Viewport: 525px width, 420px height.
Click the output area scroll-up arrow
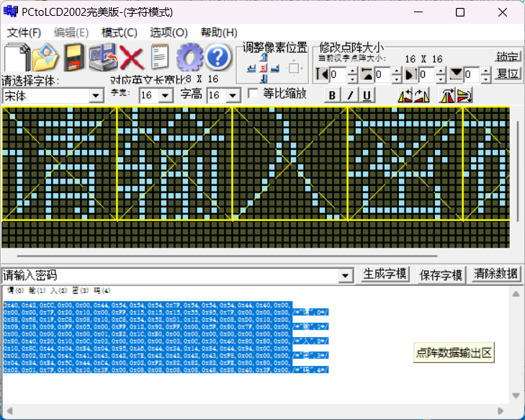point(516,294)
